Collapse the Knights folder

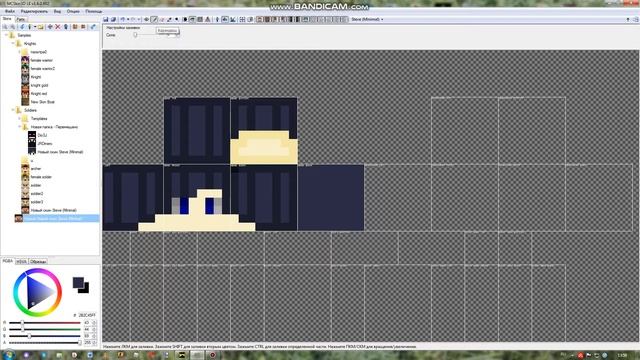click(x=13, y=43)
